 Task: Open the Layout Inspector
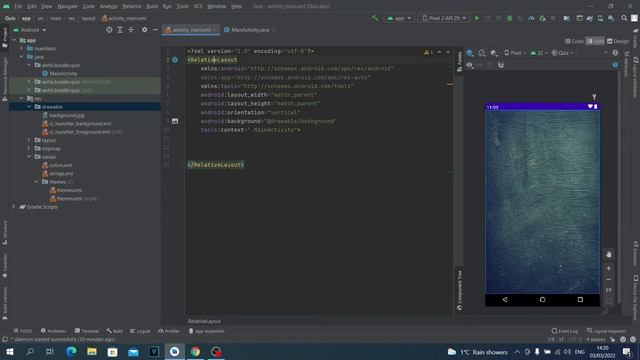coord(607,331)
